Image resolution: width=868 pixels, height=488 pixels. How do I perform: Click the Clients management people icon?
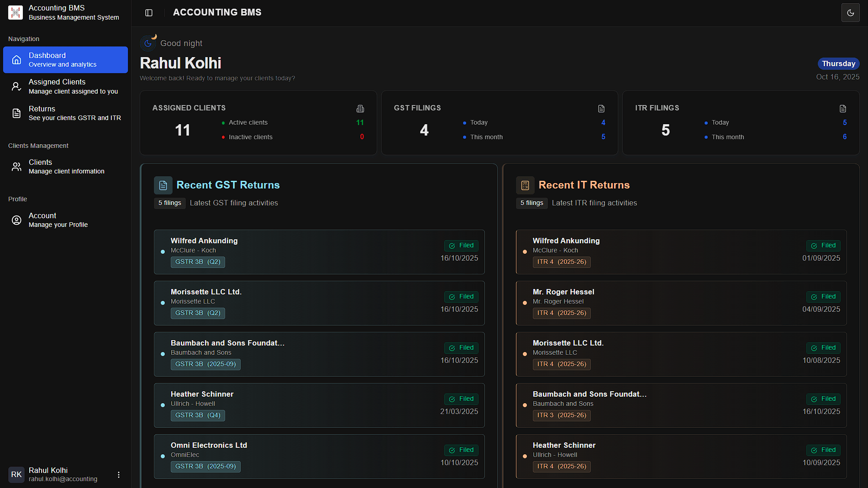tap(16, 166)
